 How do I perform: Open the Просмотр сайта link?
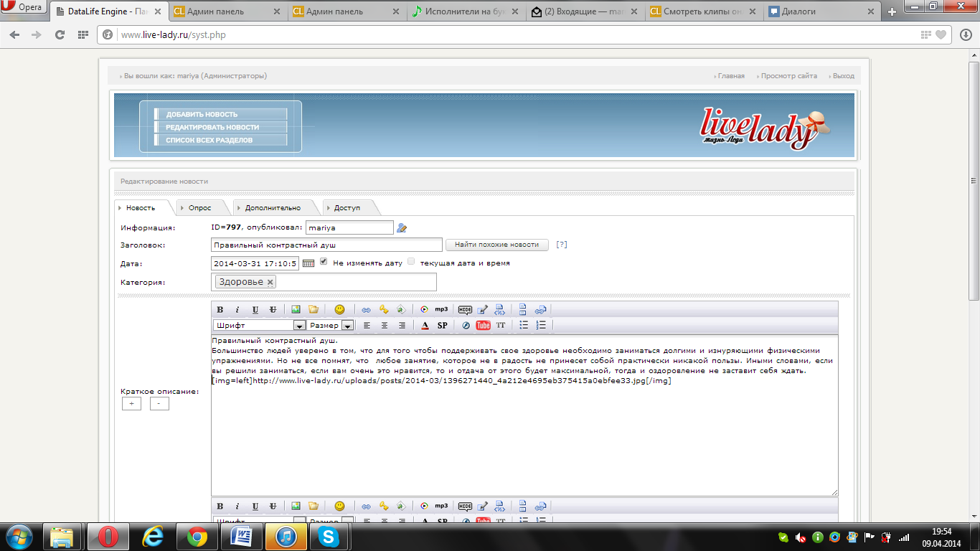coord(788,76)
